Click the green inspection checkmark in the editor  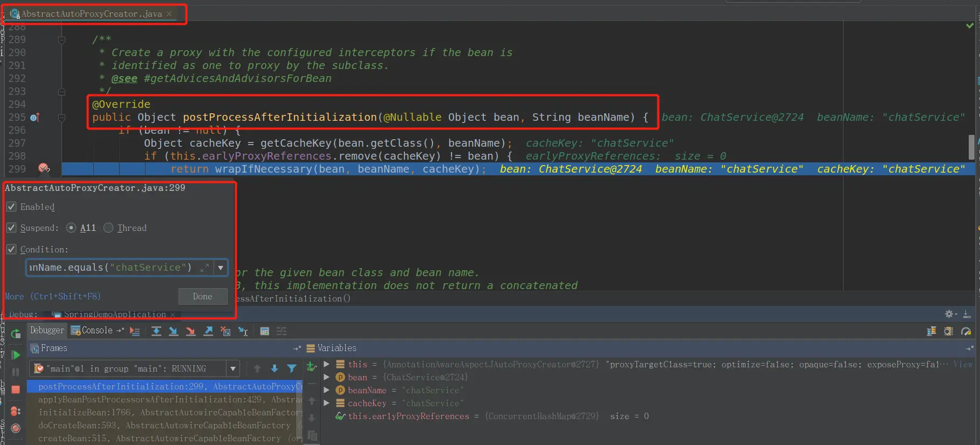click(x=970, y=25)
